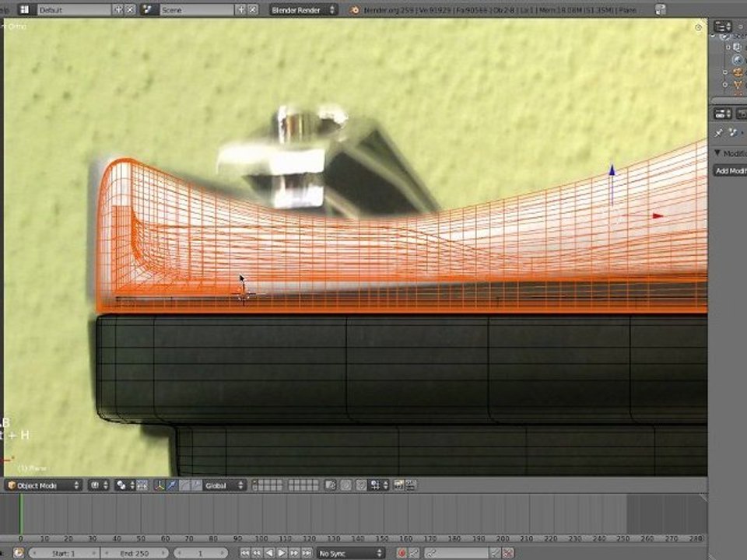Delete the current scene

pos(253,9)
